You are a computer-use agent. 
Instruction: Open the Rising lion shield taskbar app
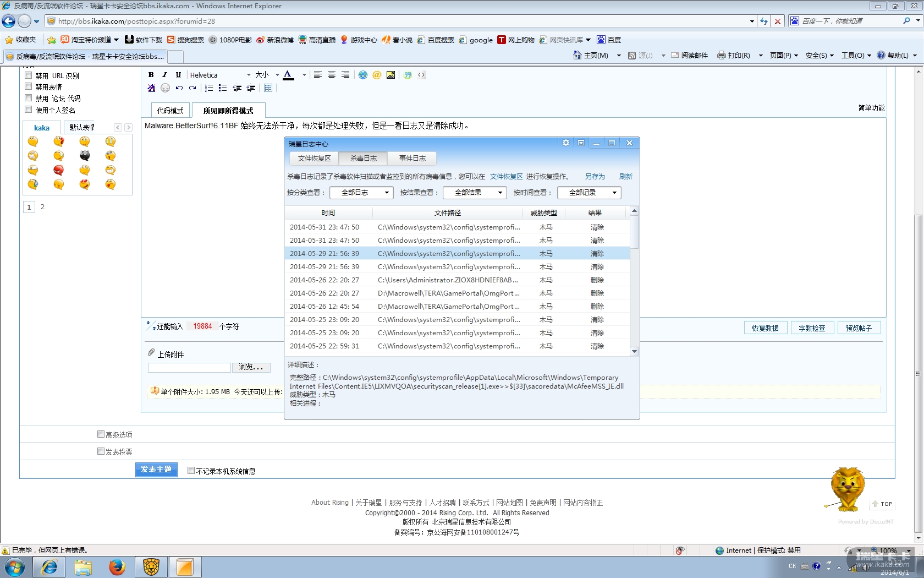click(151, 567)
